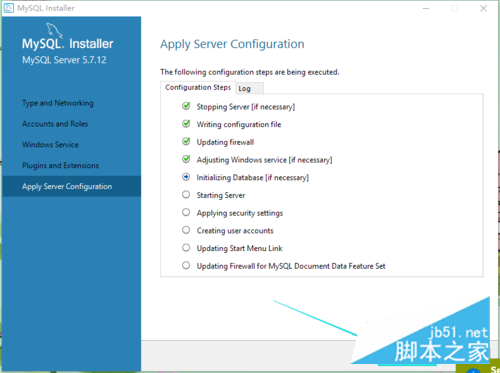Click the Starting Server status circle

coord(186,194)
